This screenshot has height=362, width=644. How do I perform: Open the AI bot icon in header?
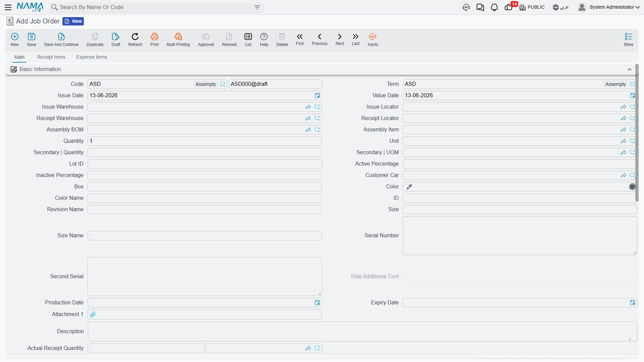click(x=466, y=7)
